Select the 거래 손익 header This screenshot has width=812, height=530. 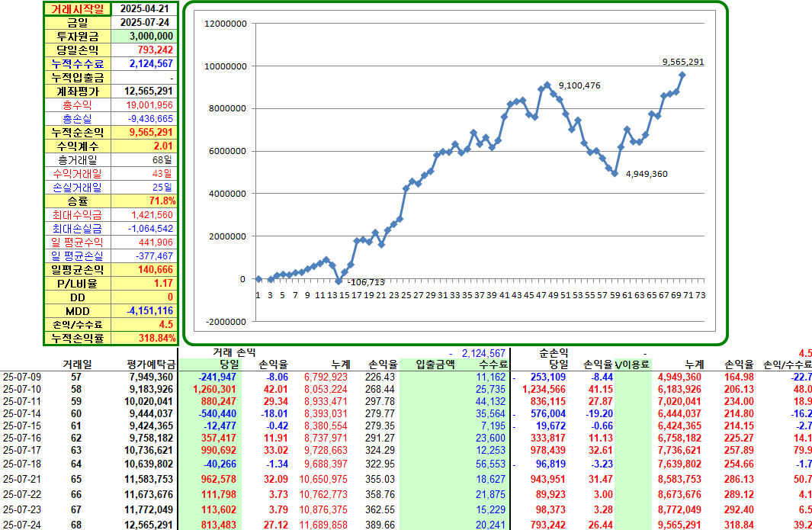pos(234,353)
